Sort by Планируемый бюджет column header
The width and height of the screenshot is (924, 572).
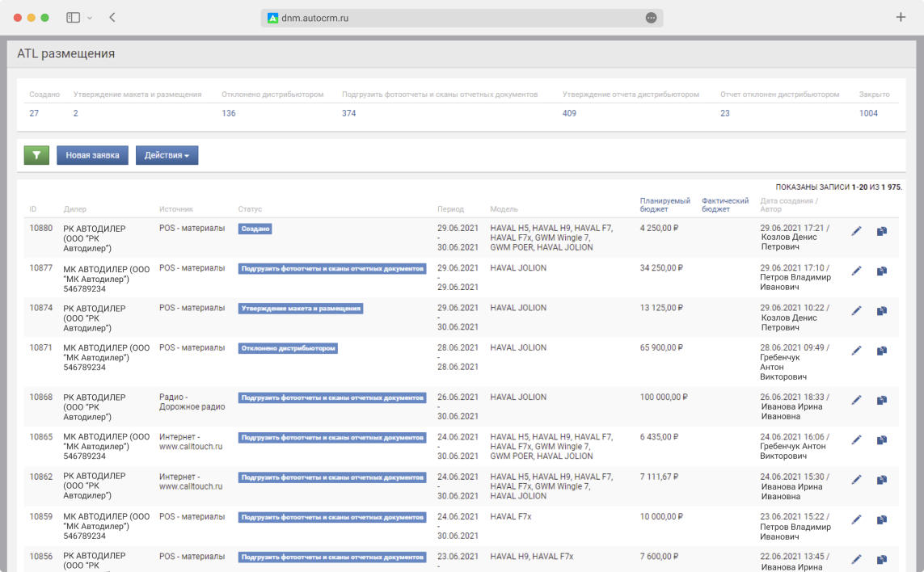click(665, 204)
